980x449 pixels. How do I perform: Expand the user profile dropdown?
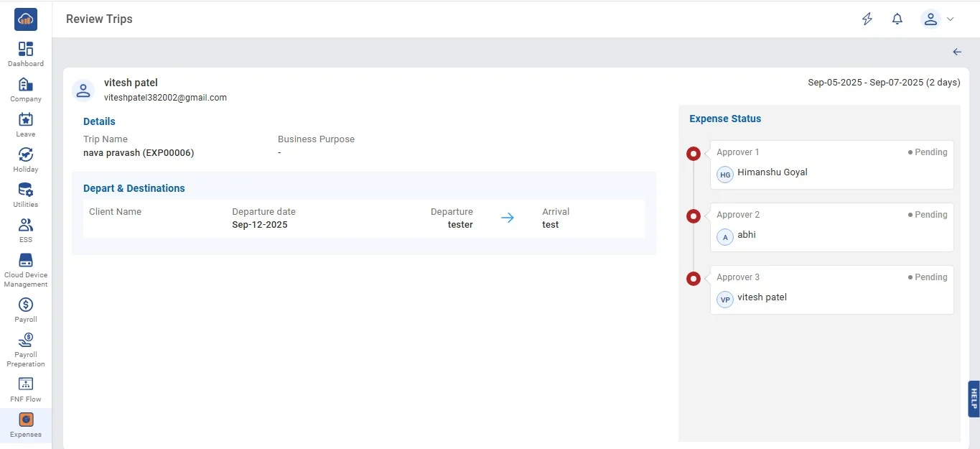point(938,19)
